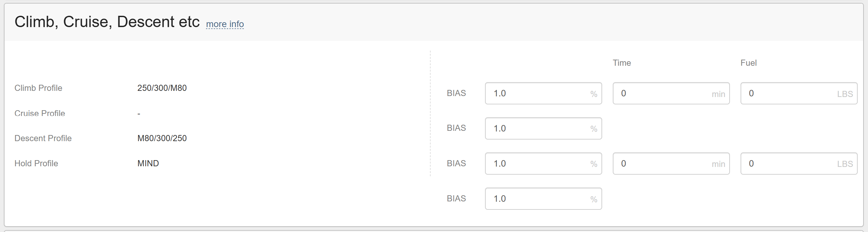
Task: Focus the first row Time minutes field
Action: [671, 93]
